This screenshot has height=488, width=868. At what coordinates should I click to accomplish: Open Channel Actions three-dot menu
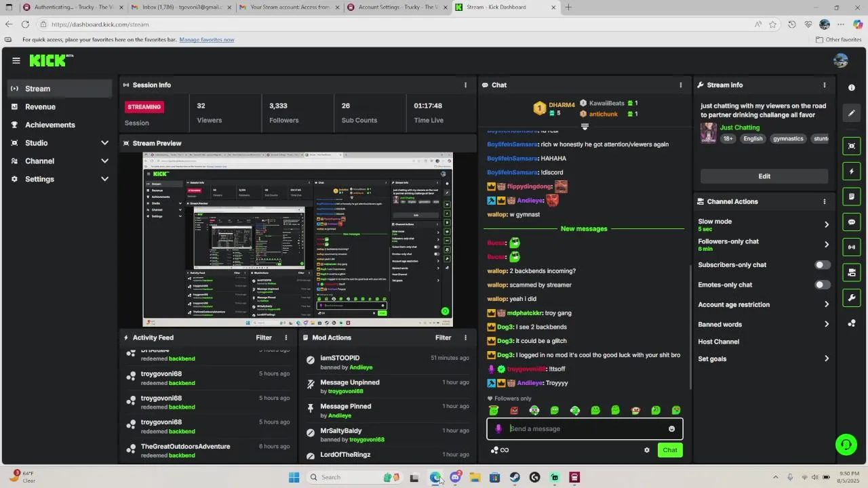tap(825, 201)
